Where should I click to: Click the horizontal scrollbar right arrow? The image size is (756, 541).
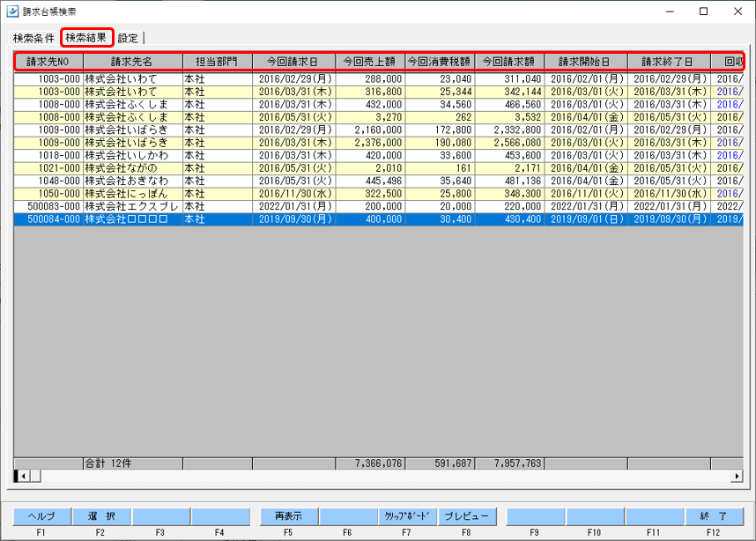coord(737,476)
